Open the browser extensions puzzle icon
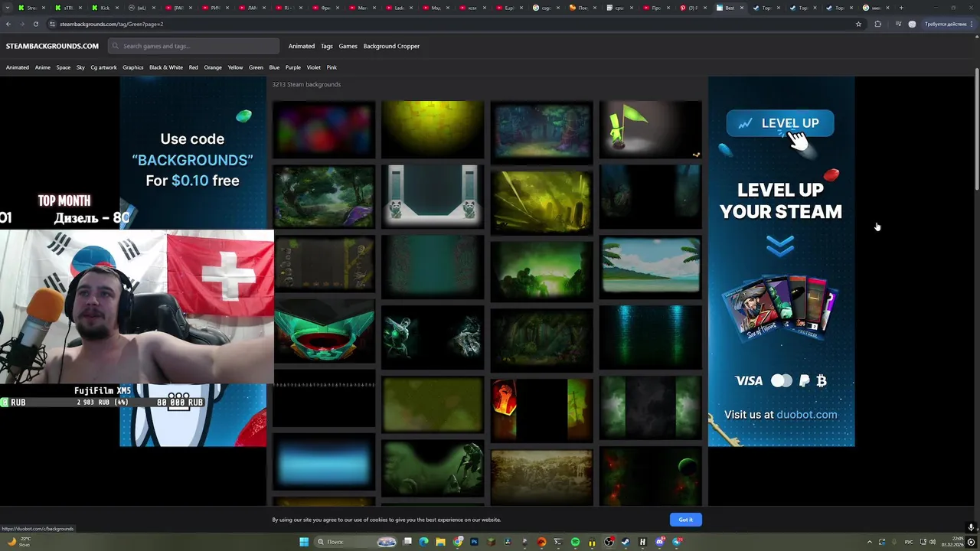The image size is (980, 551). click(x=877, y=24)
